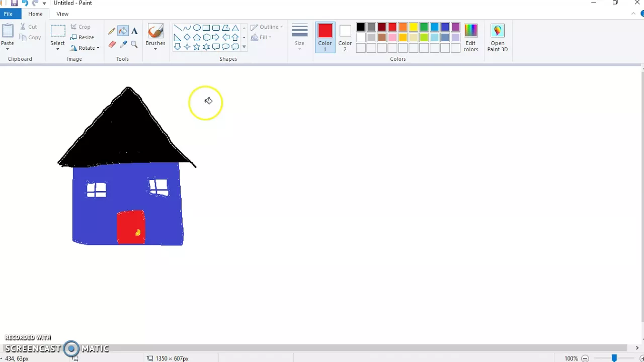Open the Rotate dropdown

click(x=85, y=48)
